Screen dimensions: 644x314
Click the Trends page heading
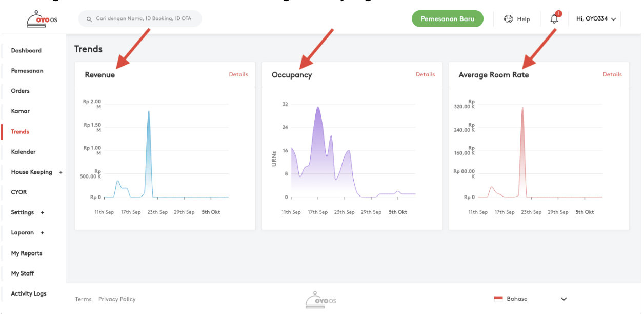click(x=88, y=49)
